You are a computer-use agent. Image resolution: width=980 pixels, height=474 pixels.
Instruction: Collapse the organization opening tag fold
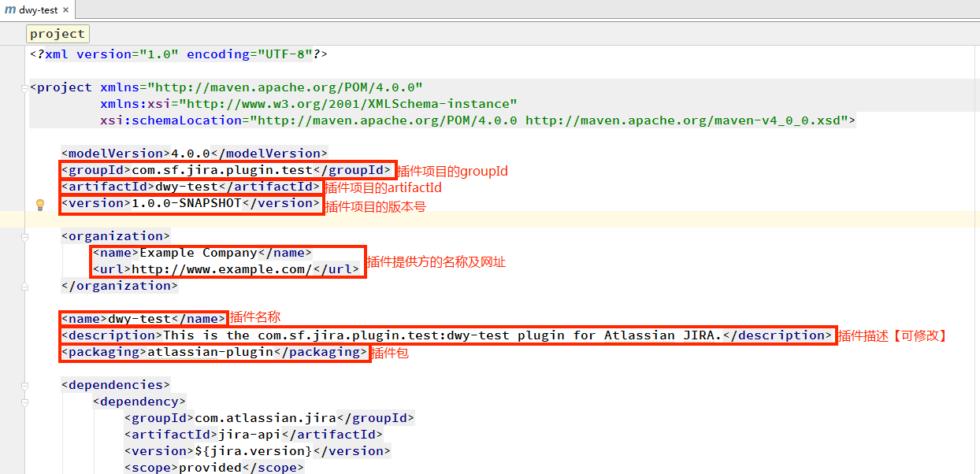[25, 236]
